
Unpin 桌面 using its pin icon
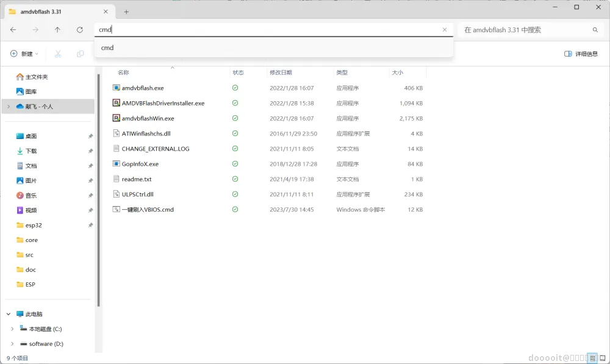coord(90,136)
